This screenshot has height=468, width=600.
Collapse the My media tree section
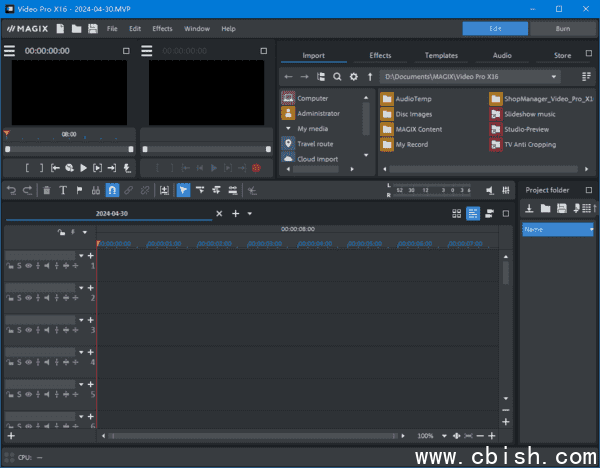(x=288, y=128)
